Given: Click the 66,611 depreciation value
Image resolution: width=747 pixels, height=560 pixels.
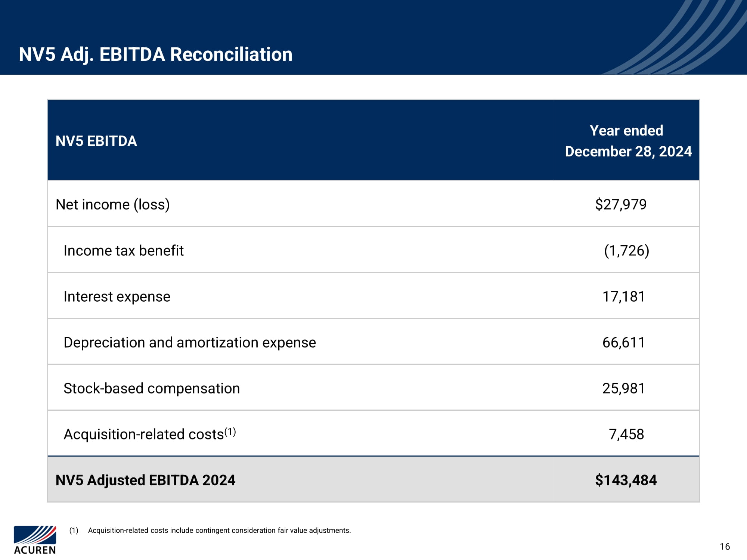Looking at the screenshot, I should tap(623, 342).
